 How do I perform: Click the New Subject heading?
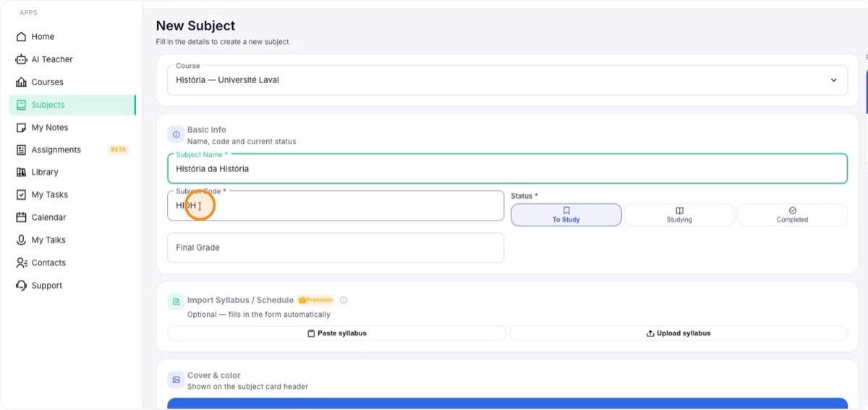(195, 26)
